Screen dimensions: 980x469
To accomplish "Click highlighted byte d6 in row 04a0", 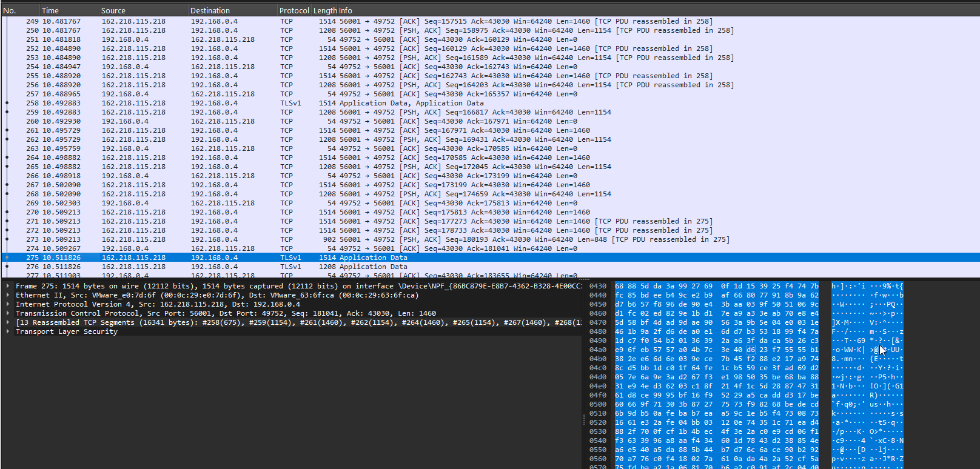I will tap(751, 350).
